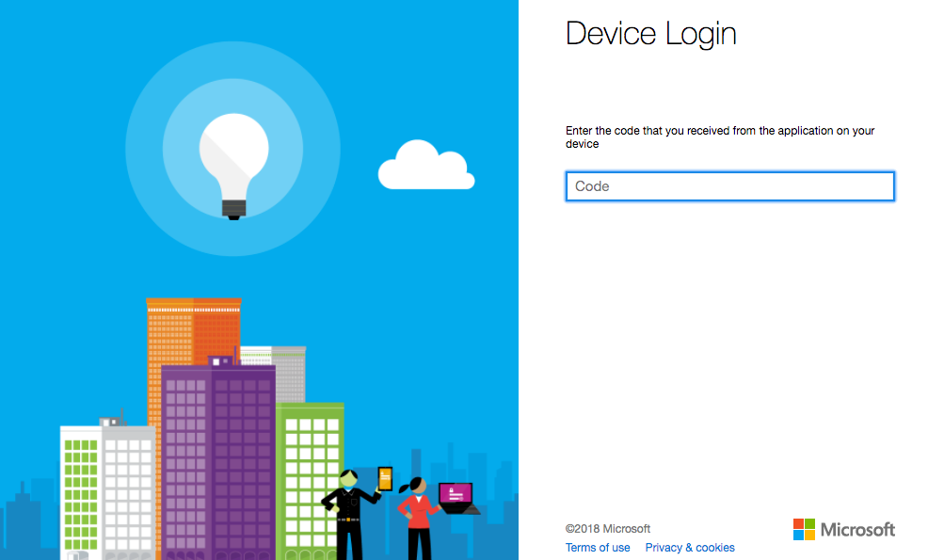Open the Terms of use link
Viewport: 944px width, 560px height.
pos(598,548)
